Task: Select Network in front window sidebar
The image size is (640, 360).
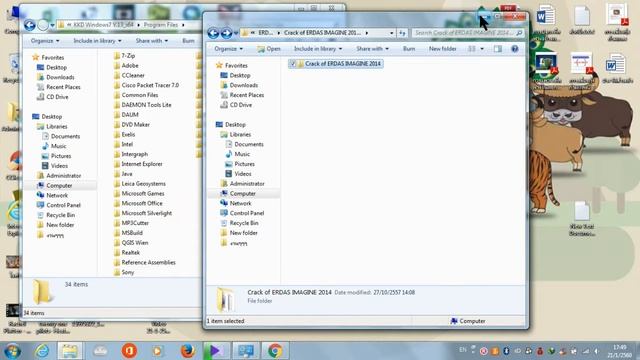Action: pos(236,203)
